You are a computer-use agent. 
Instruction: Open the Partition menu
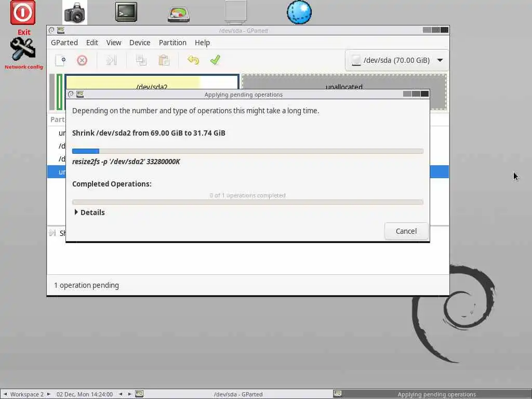pyautogui.click(x=172, y=43)
